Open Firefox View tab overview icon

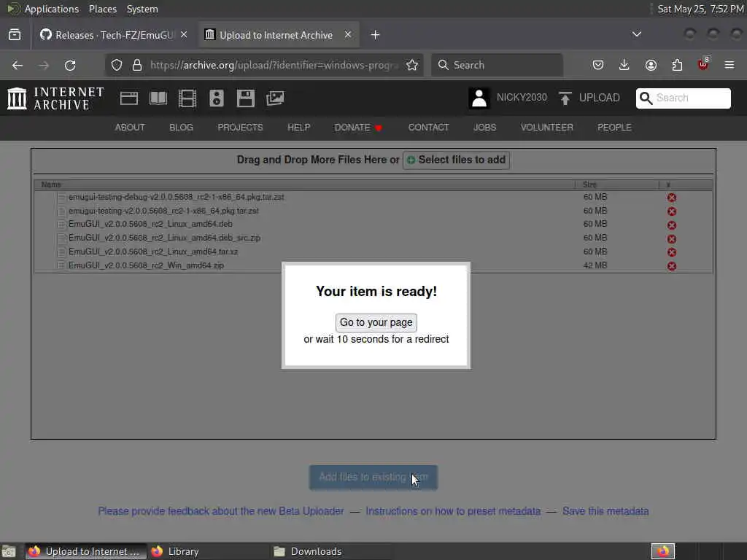coord(15,35)
